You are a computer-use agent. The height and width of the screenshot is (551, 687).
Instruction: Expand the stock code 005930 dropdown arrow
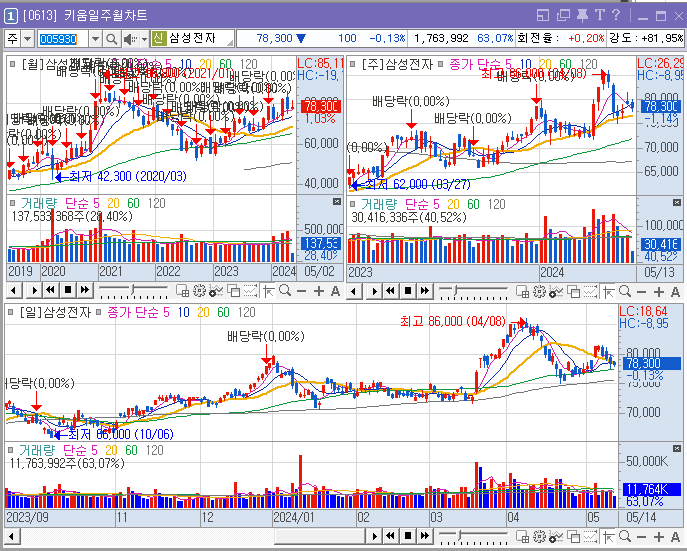point(95,39)
